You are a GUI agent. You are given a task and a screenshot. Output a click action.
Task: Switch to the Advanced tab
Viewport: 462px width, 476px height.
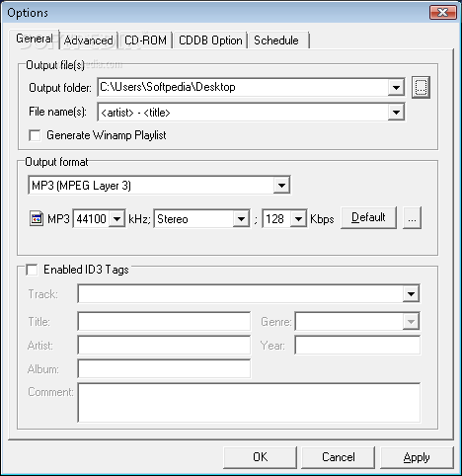(x=88, y=40)
